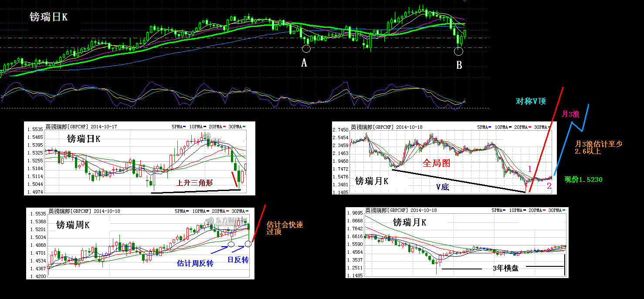Click the 1.5368 axis value on weekly chart
This screenshot has height=299, width=644.
coord(37,222)
